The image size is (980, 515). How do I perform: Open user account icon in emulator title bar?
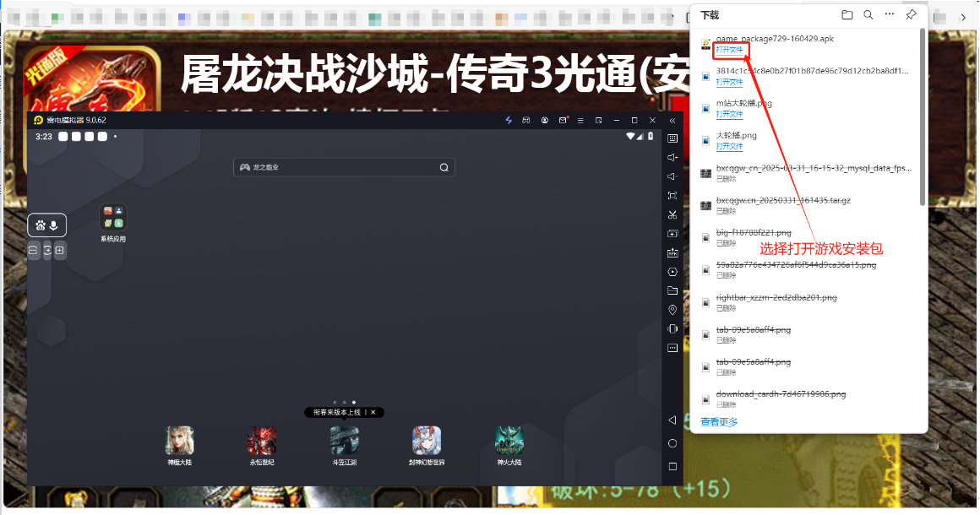pyautogui.click(x=544, y=120)
